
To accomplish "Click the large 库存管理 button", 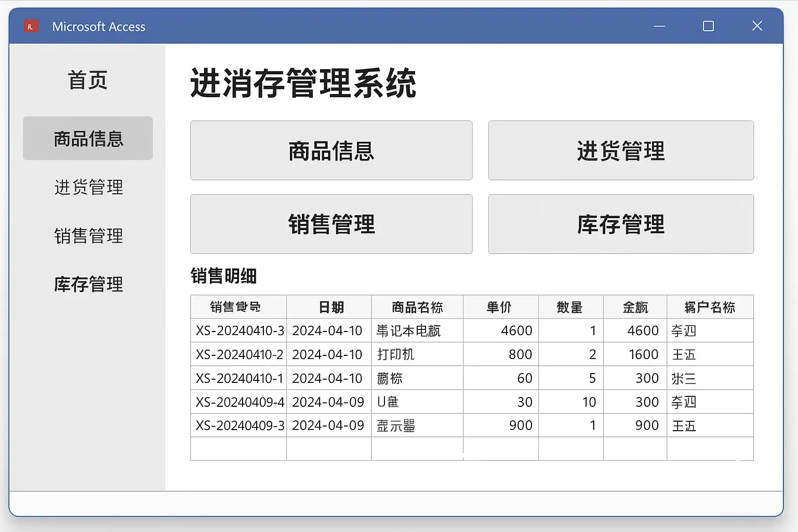I will (620, 224).
